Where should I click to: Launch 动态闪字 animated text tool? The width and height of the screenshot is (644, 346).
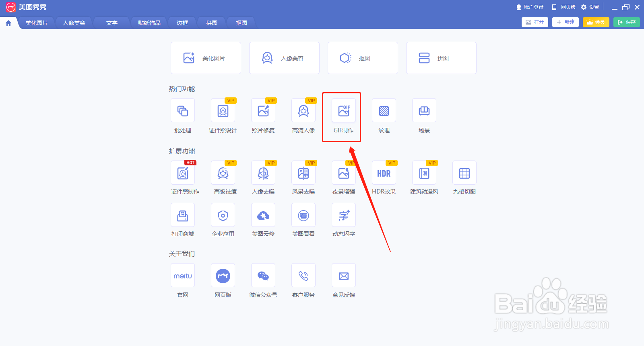344,215
